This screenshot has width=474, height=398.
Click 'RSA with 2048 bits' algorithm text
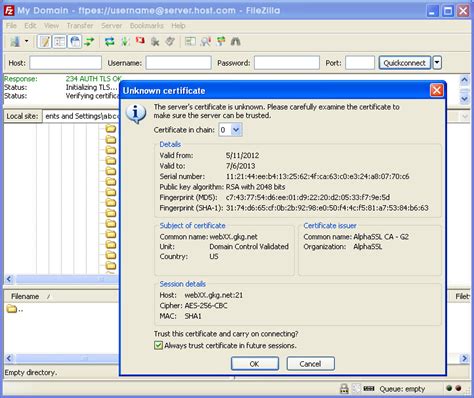click(x=255, y=187)
